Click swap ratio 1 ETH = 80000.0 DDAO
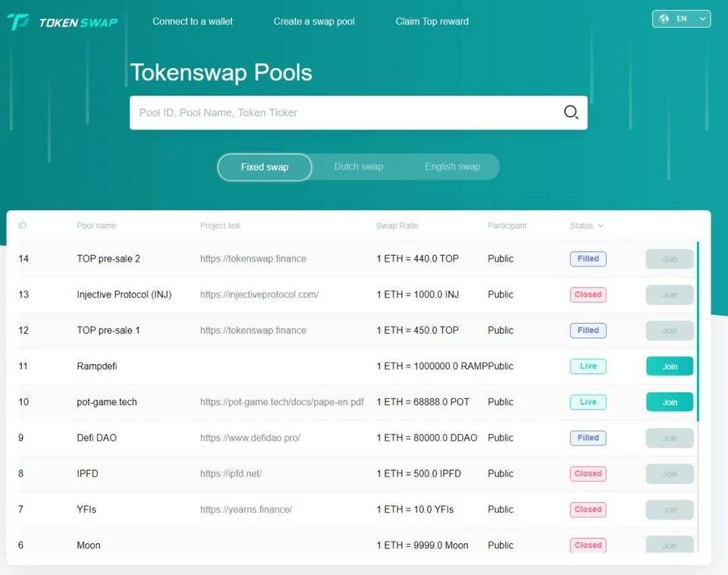 (427, 438)
